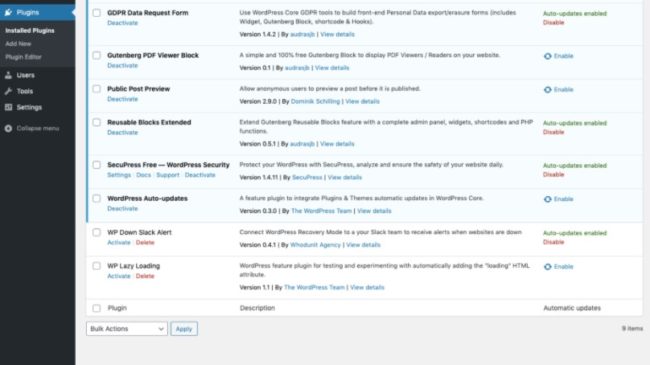Check the WordPress Auto-updates plugin checkbox
This screenshot has height=365, width=650.
pyautogui.click(x=97, y=198)
